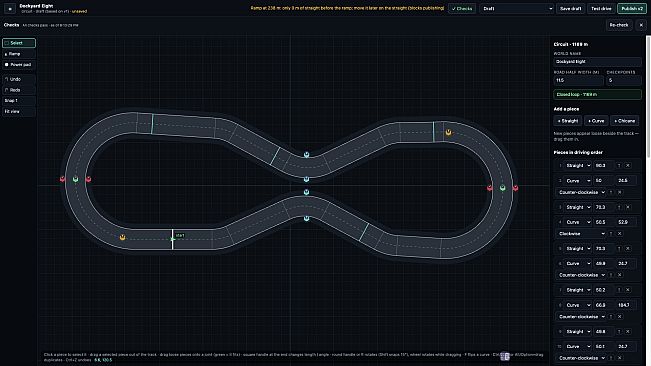Select green checkpoint marker on left curve

[76, 179]
